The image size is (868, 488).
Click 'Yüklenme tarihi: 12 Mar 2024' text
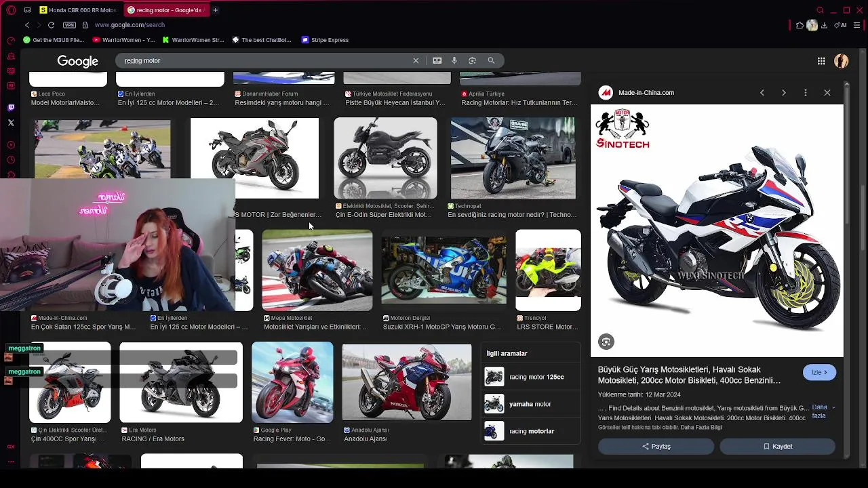tap(639, 394)
